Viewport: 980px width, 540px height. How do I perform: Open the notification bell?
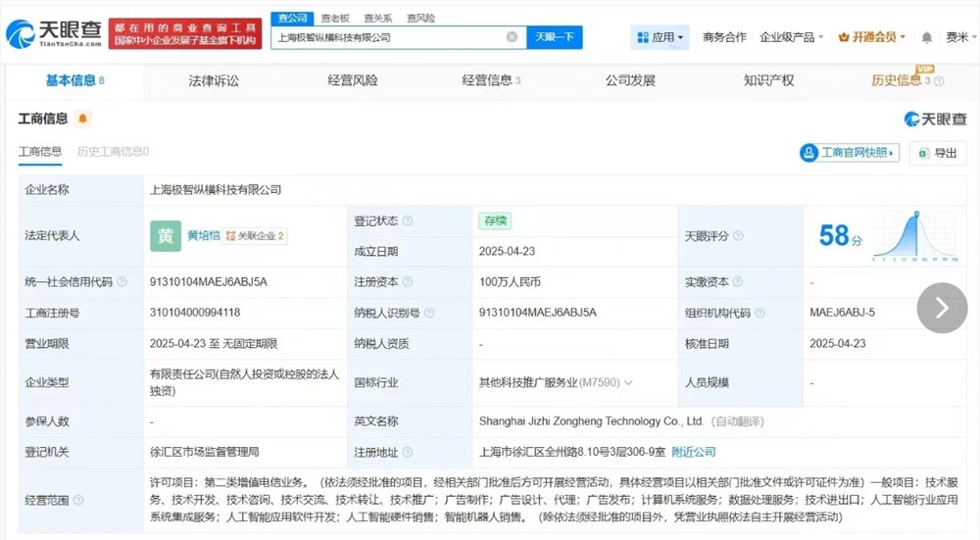tap(926, 37)
